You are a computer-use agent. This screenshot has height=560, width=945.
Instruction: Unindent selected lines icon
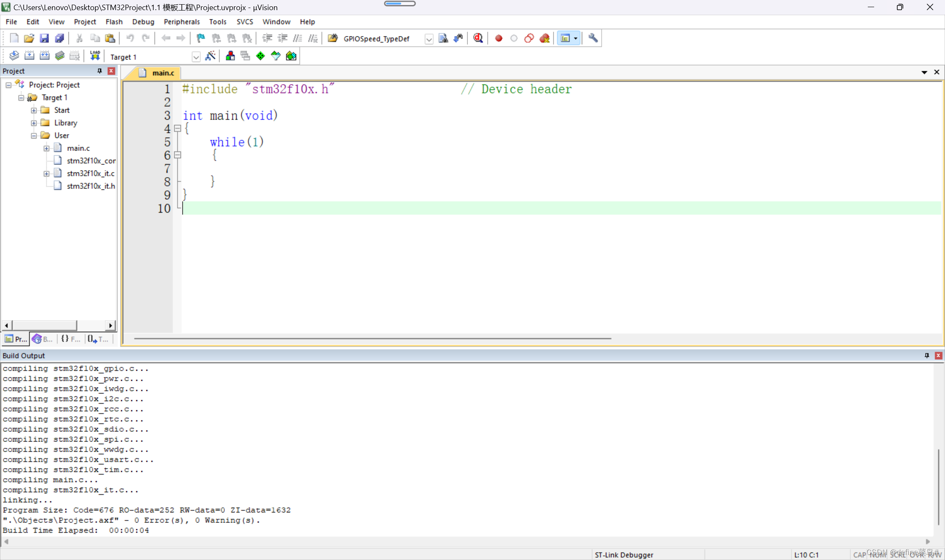pyautogui.click(x=282, y=38)
